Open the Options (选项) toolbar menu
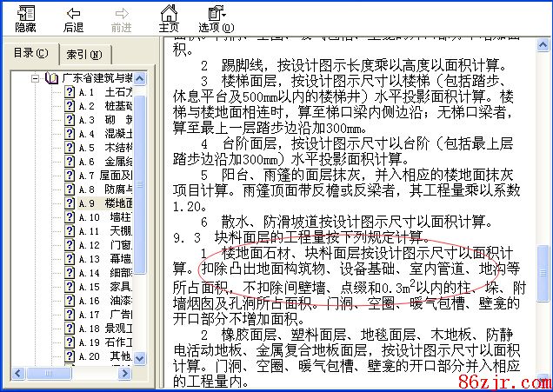The image size is (553, 392). pyautogui.click(x=211, y=18)
